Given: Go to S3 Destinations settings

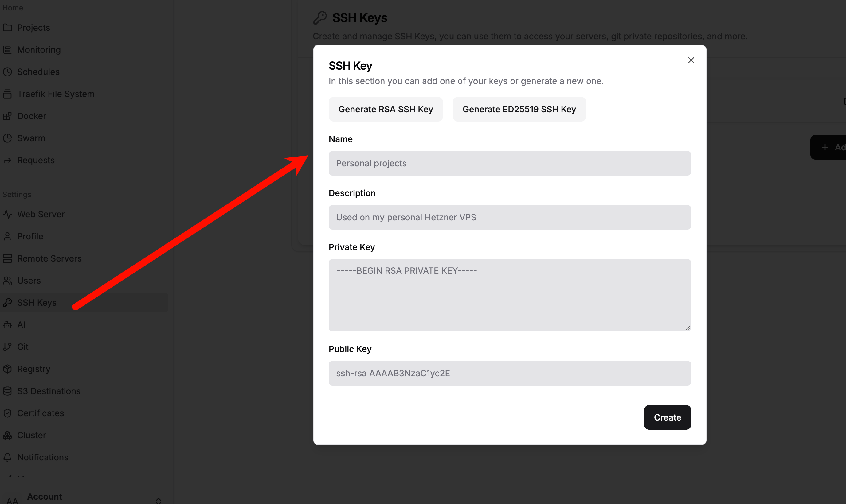Looking at the screenshot, I should pyautogui.click(x=49, y=391).
